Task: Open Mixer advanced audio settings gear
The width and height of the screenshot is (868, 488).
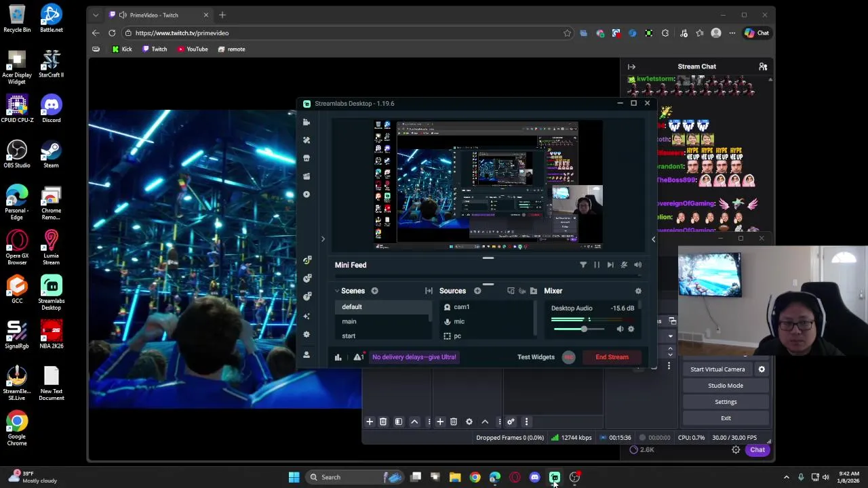Action: click(638, 291)
